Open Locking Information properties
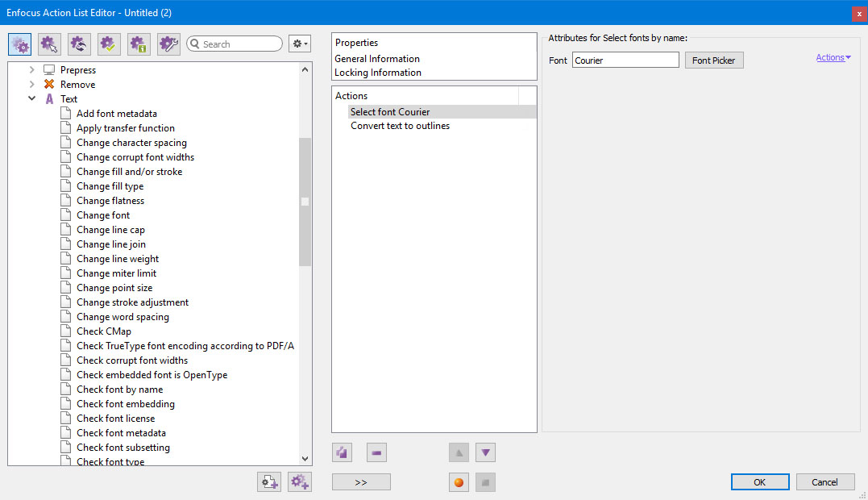 coord(377,73)
